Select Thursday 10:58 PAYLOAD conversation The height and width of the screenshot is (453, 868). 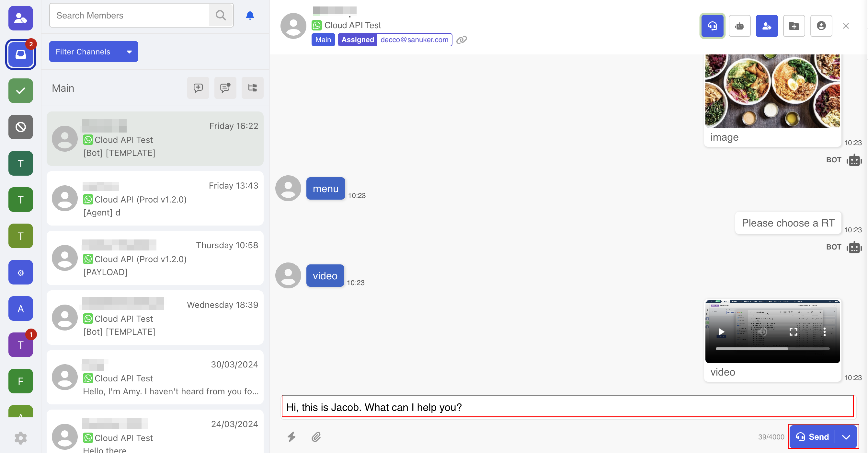tap(155, 258)
